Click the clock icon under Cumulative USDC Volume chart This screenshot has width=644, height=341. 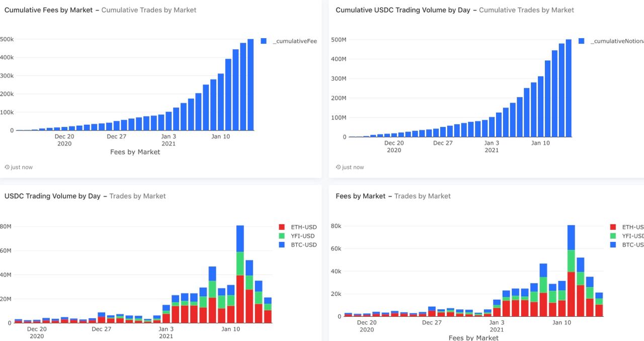(339, 167)
